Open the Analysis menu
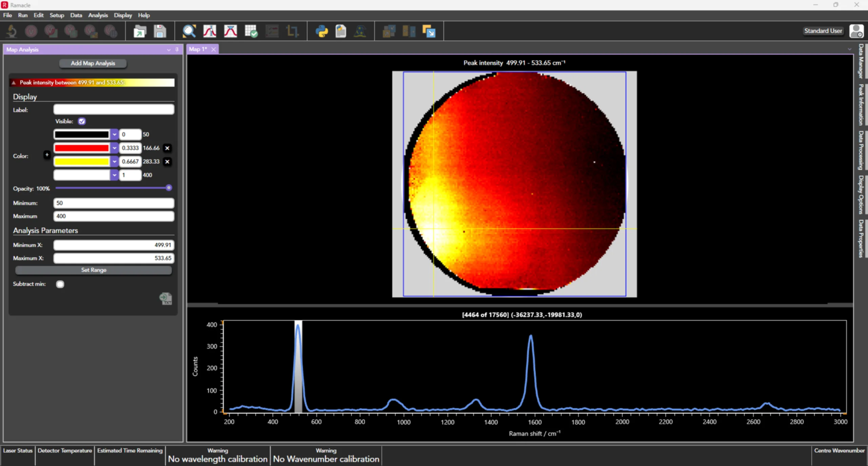This screenshot has width=868, height=466. point(98,15)
